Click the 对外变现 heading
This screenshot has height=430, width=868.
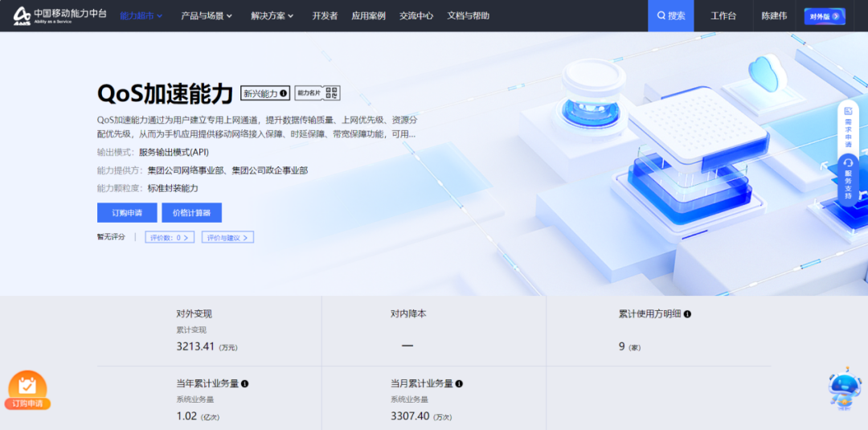194,313
